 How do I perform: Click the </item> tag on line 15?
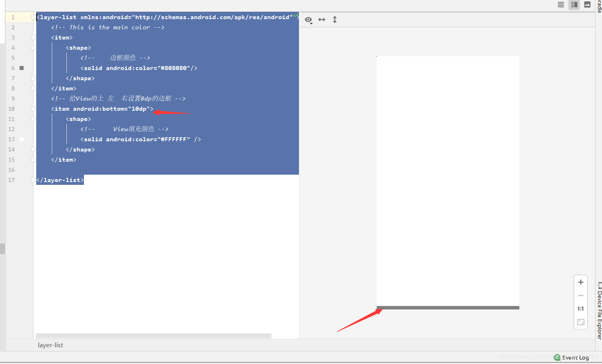(x=64, y=160)
